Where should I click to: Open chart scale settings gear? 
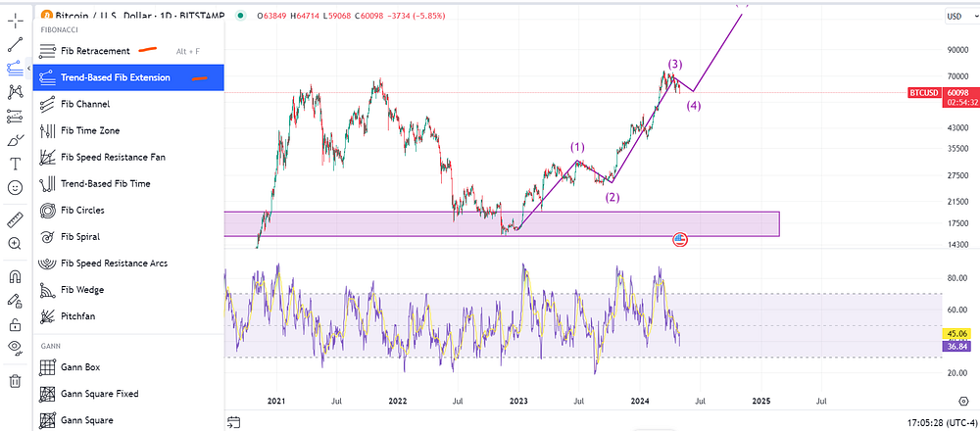pyautogui.click(x=963, y=401)
